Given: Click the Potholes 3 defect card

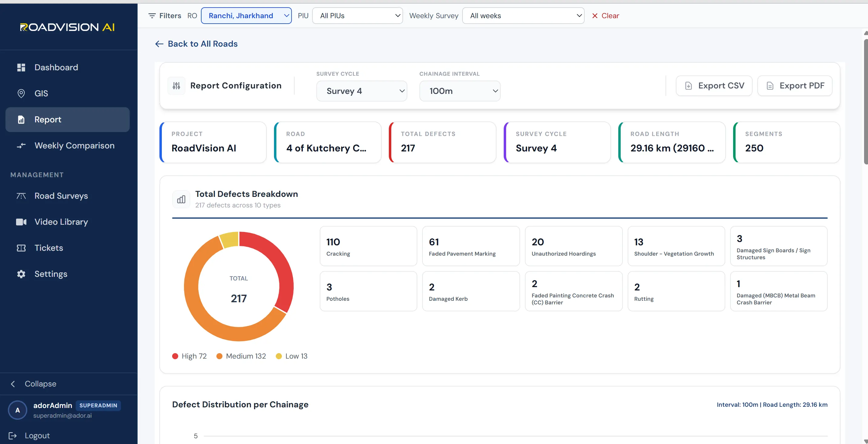Looking at the screenshot, I should pyautogui.click(x=368, y=291).
